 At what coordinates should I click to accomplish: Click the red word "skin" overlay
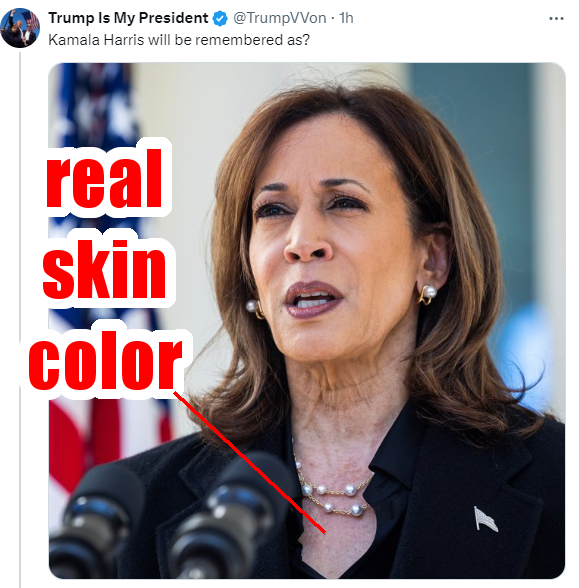pos(104,269)
